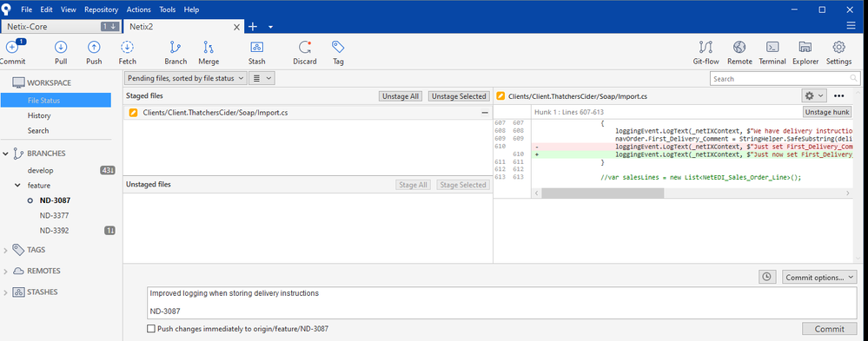This screenshot has height=341, width=868.
Task: Open the Actions menu
Action: (138, 10)
